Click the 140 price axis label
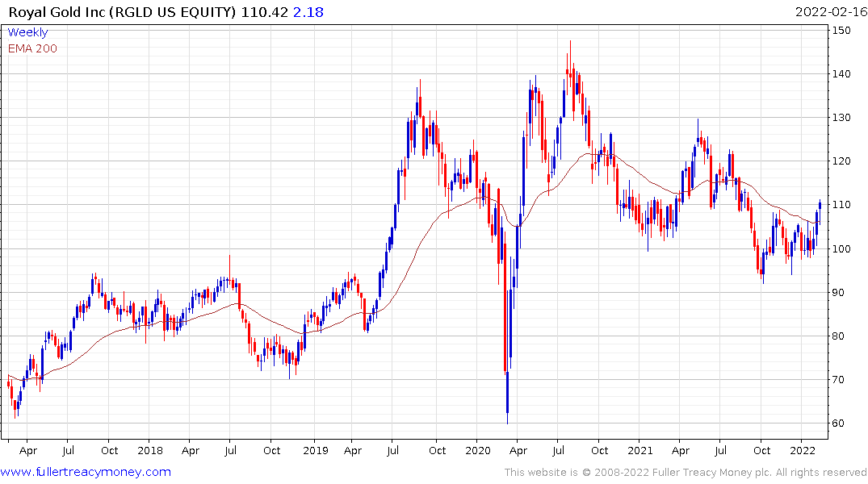Viewport: 868px width, 484px height. (x=841, y=73)
